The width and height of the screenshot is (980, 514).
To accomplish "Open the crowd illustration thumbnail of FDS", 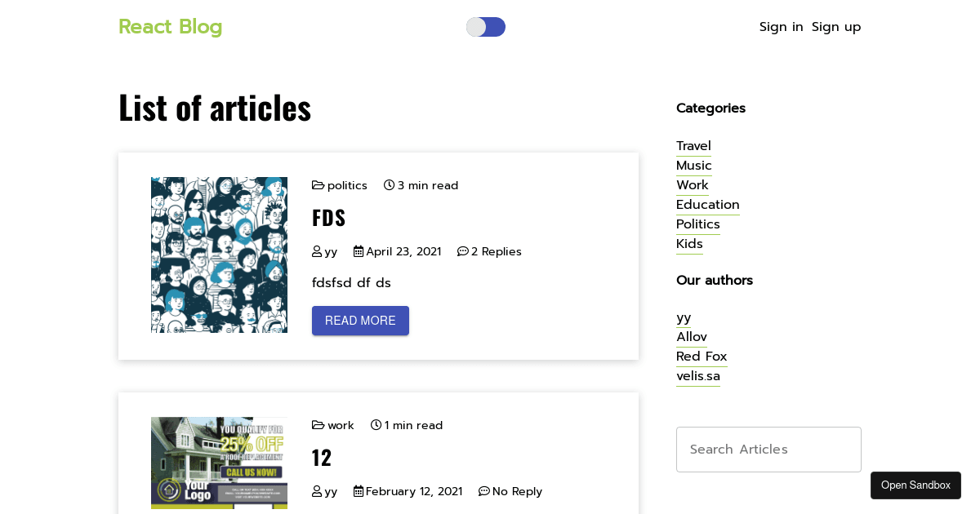I will click(219, 255).
